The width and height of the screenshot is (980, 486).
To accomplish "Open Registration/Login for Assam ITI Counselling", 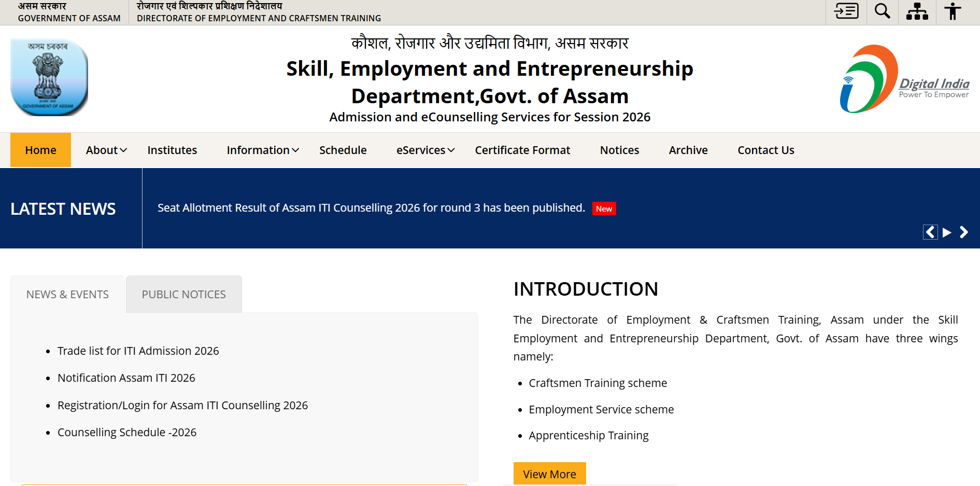I will tap(182, 405).
